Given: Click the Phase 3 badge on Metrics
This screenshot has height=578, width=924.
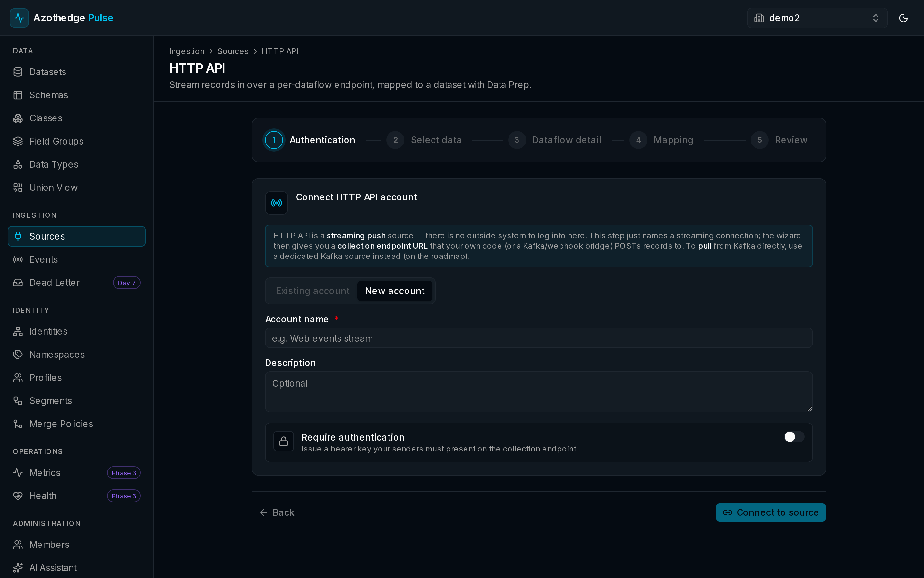Looking at the screenshot, I should (x=124, y=473).
